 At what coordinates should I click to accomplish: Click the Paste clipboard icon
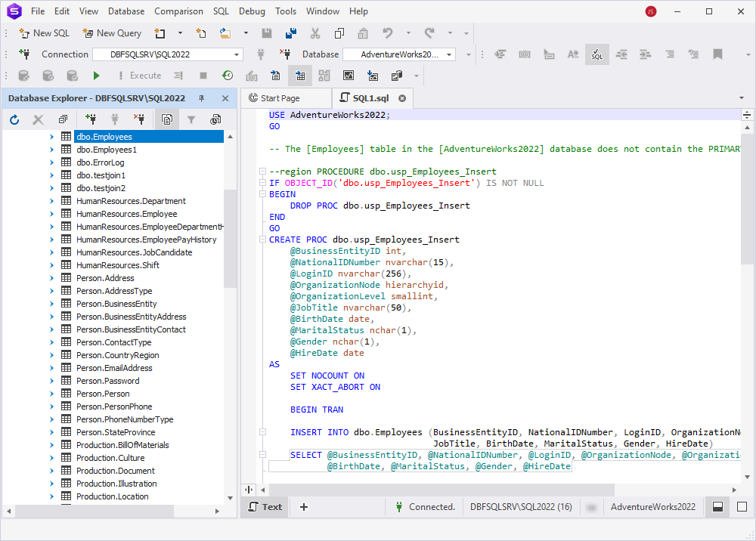point(363,33)
